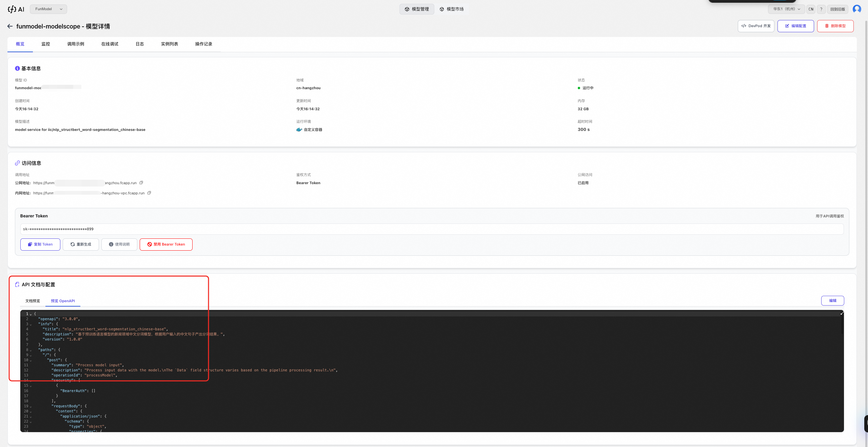This screenshot has height=447, width=868.
Task: Expand the code editor to fullscreen
Action: [x=842, y=313]
